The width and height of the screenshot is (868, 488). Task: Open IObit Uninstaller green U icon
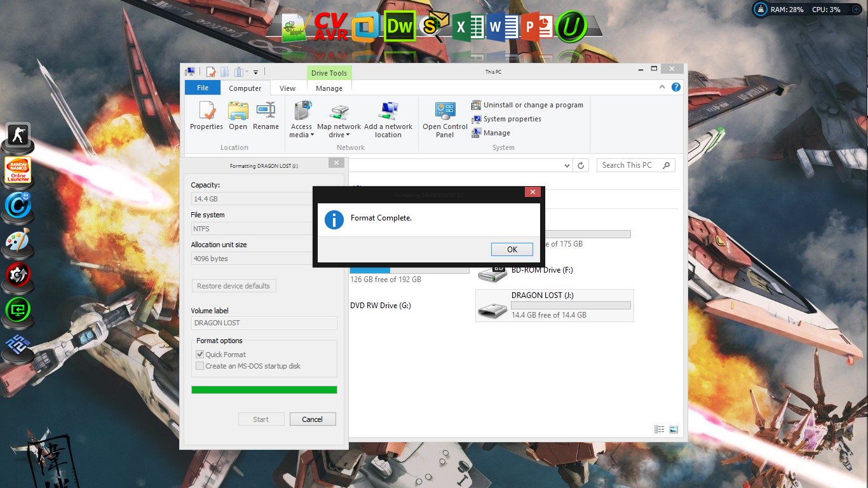(571, 27)
